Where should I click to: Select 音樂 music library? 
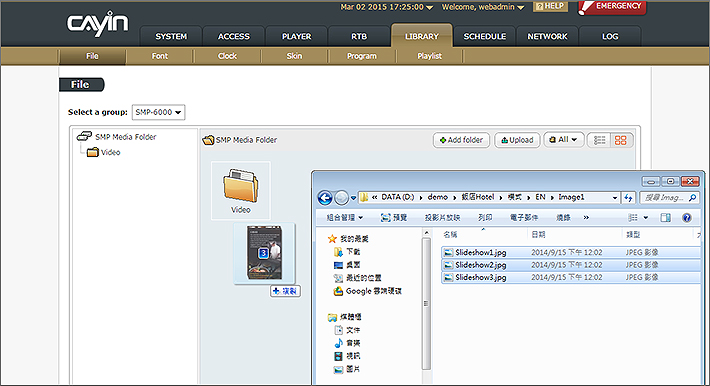click(x=347, y=343)
